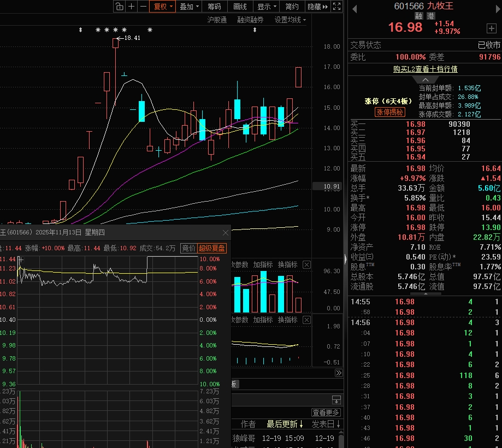Click 换指标 in the volume indicator panel
The height and width of the screenshot is (448, 502).
click(x=287, y=264)
